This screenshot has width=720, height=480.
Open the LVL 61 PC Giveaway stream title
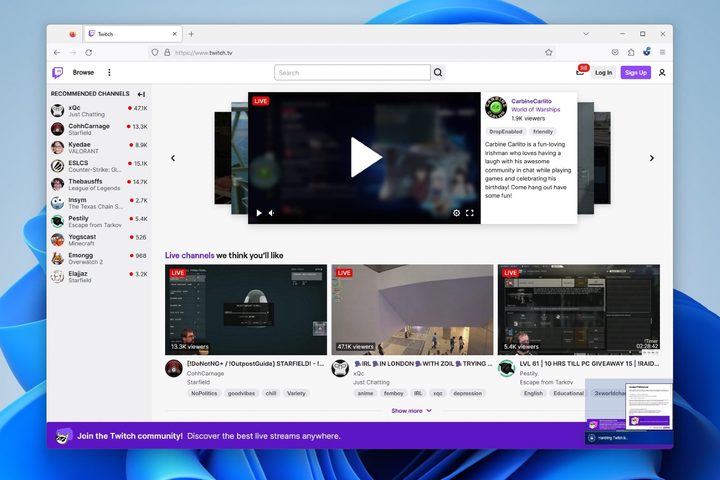click(589, 363)
